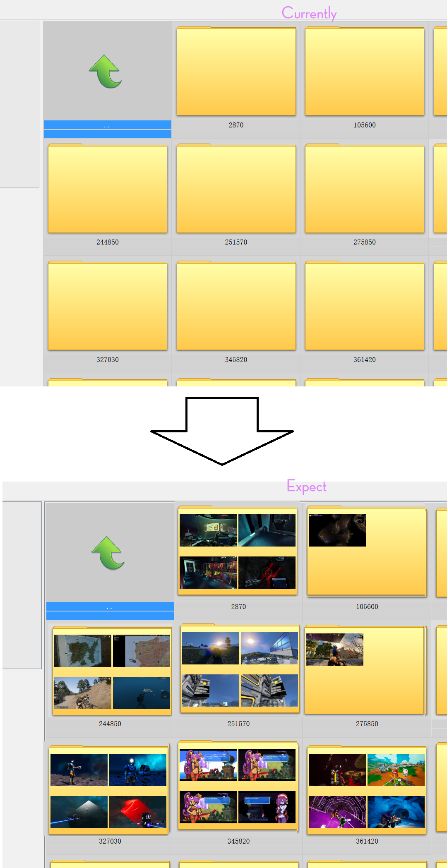
Task: Select label '275850' in Currently view
Action: click(365, 242)
